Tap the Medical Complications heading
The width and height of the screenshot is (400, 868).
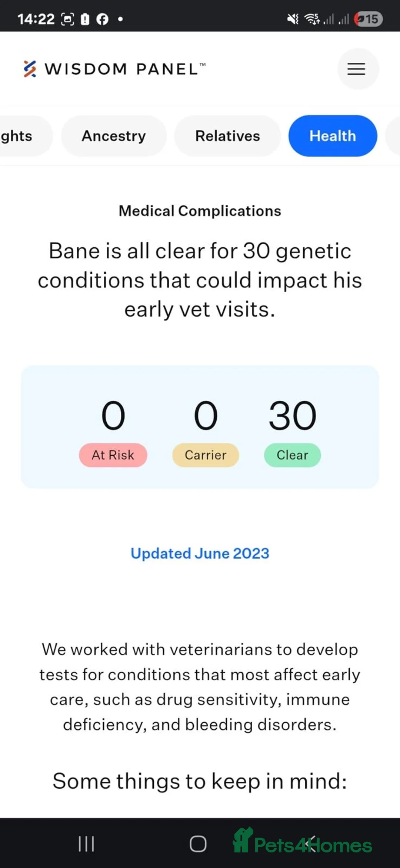[x=200, y=211]
